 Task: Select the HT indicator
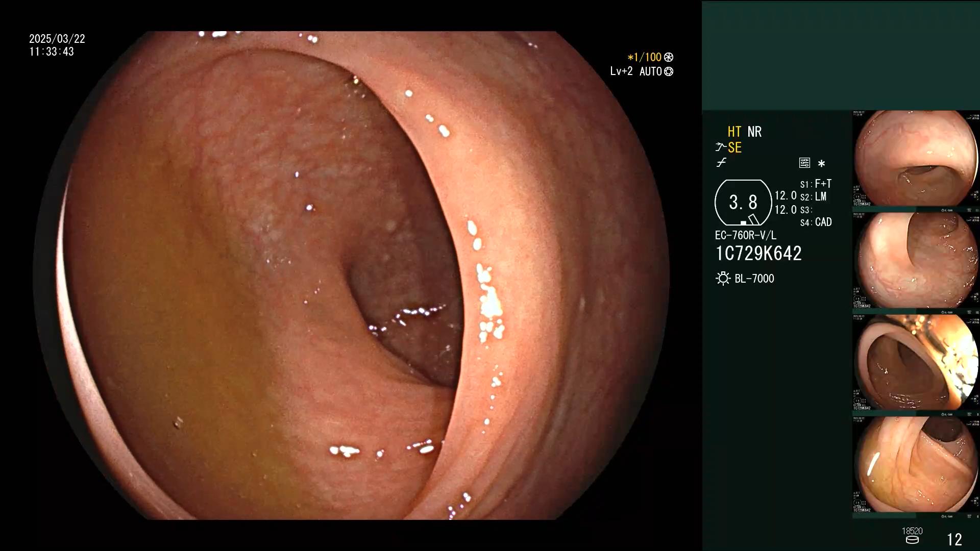pos(734,132)
